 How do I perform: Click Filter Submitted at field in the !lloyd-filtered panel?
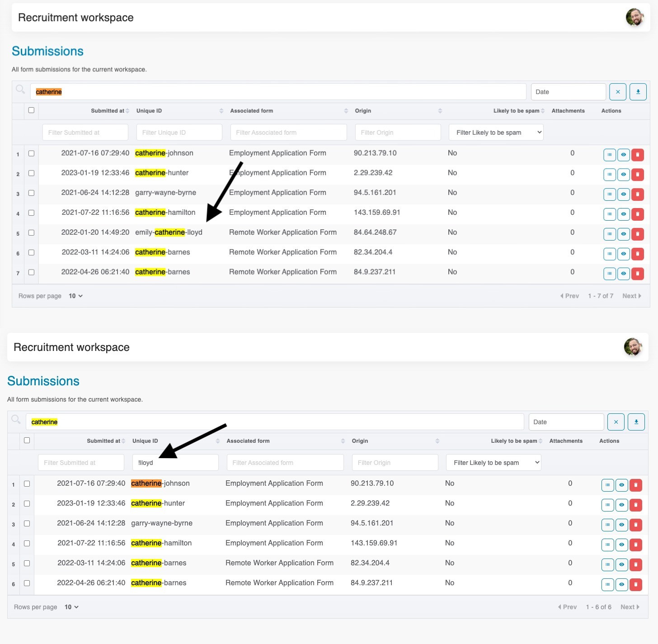click(81, 463)
